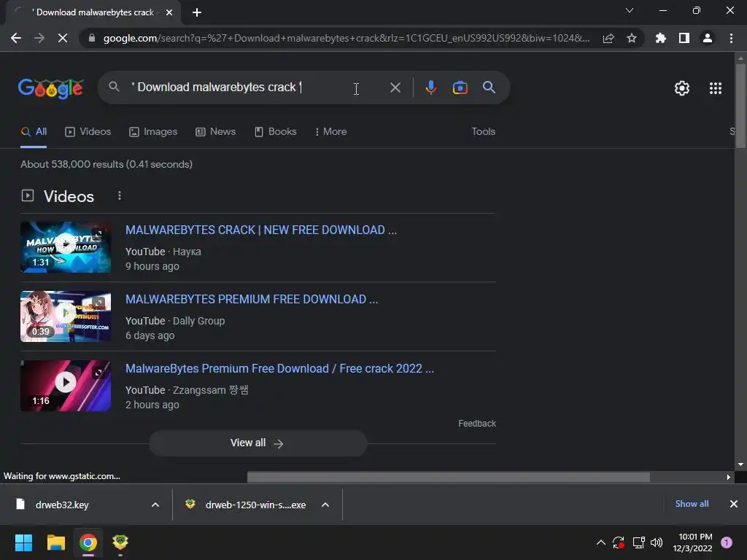Expand the More search filters

click(x=330, y=132)
